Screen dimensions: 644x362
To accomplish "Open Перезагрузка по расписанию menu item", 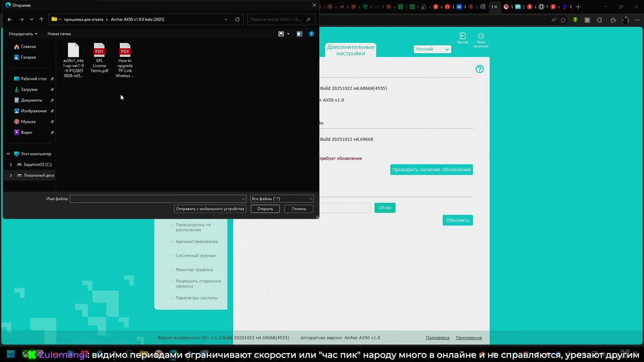I will [x=193, y=227].
